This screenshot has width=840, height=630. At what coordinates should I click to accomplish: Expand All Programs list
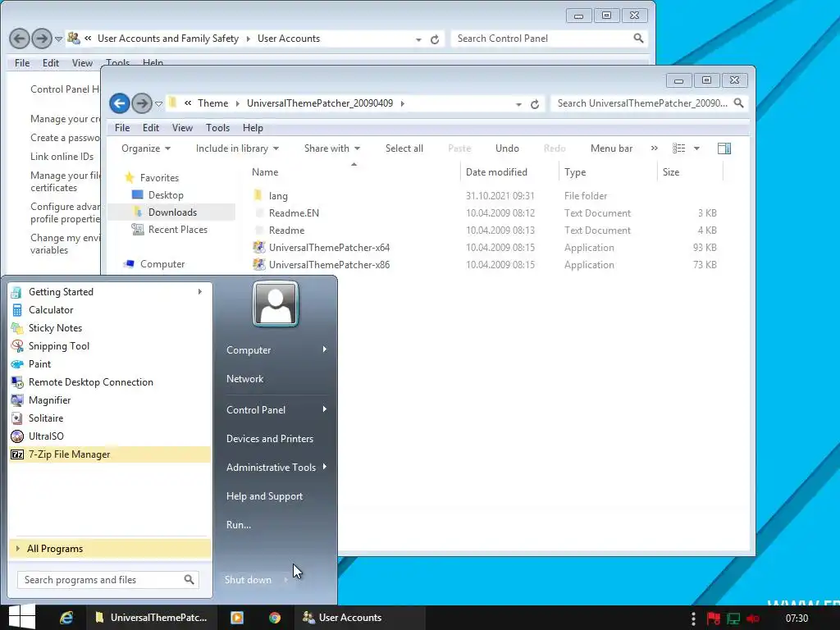click(110, 549)
